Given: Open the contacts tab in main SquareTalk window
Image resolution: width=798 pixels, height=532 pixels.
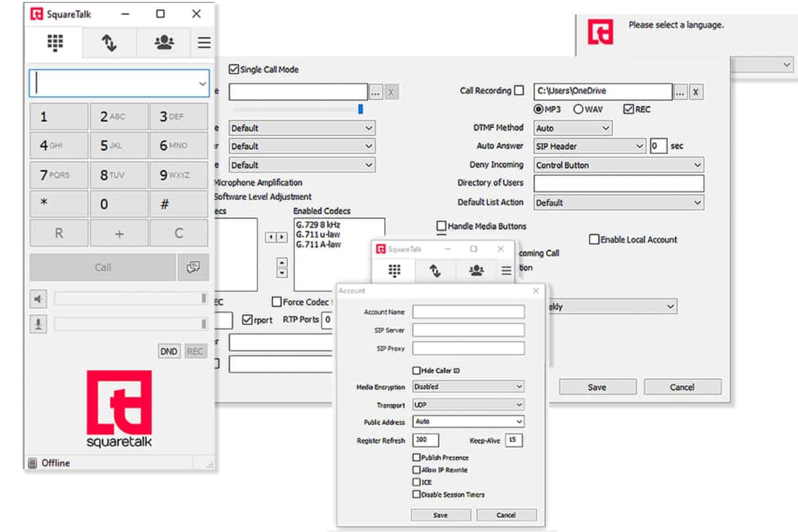Looking at the screenshot, I should tap(164, 43).
